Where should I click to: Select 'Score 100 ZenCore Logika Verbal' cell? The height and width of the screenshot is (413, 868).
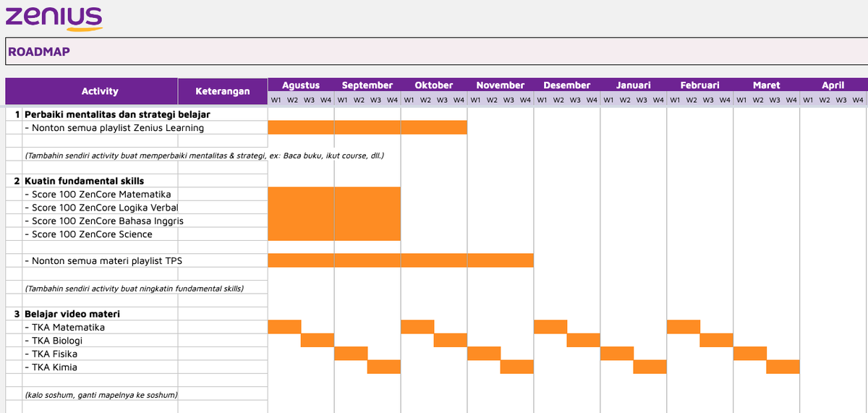[100, 208]
